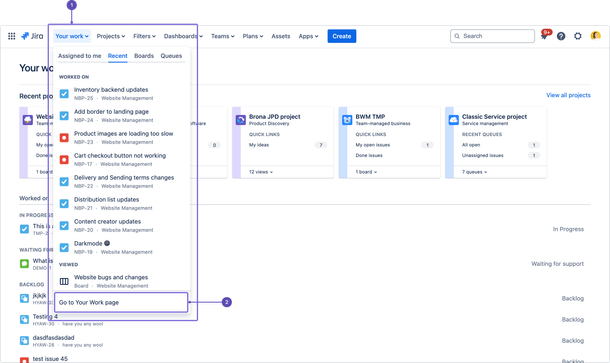Open the dasdfasdasdad backlog issue
The width and height of the screenshot is (610, 363).
[x=53, y=338]
